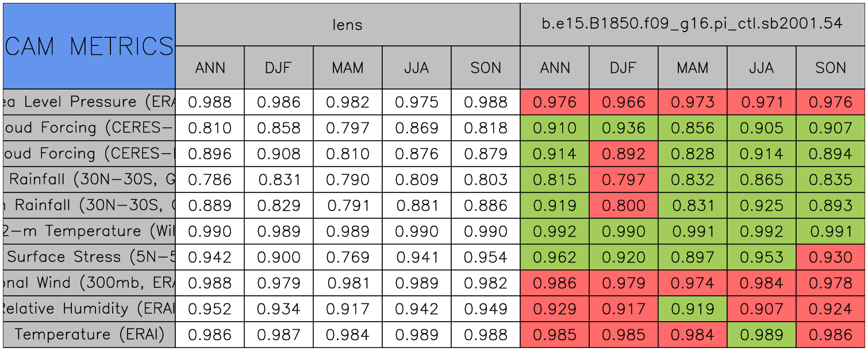Click the 2-m Temperature row label
This screenshot has width=868, height=351.
(x=89, y=231)
